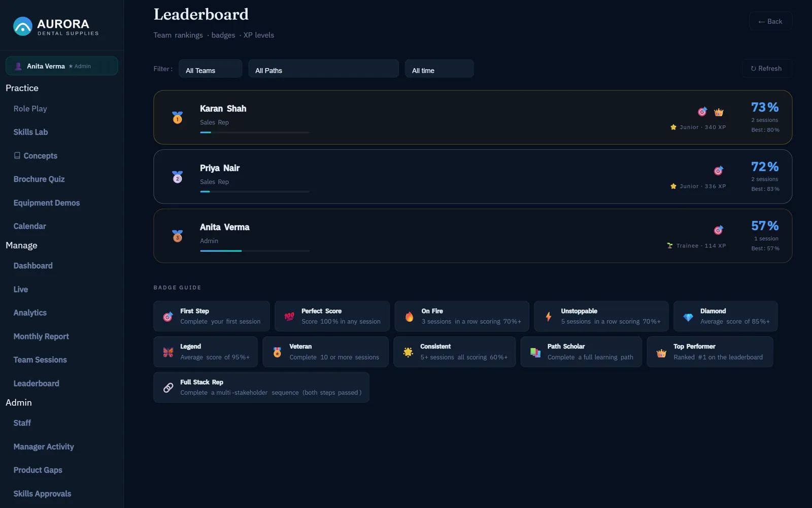This screenshot has height=508, width=812.
Task: Click the Diamond gem icon
Action: click(688, 317)
